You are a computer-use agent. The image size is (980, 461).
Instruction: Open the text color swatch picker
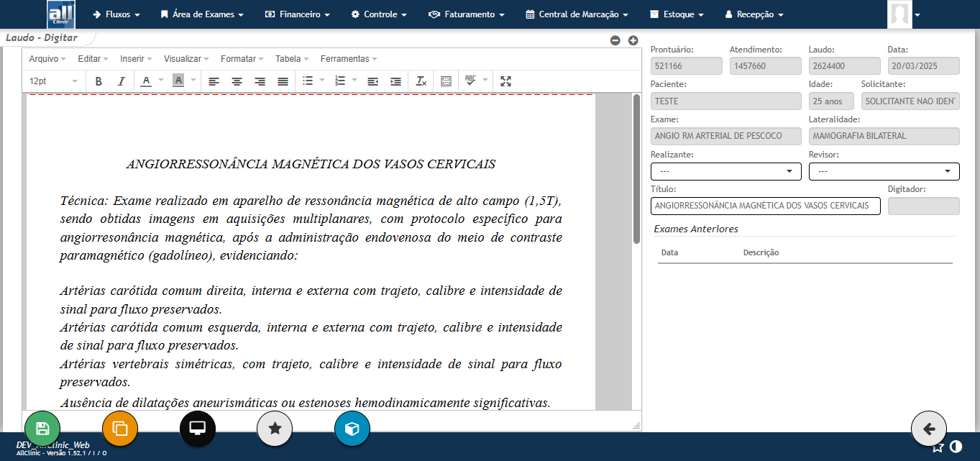pos(147,81)
